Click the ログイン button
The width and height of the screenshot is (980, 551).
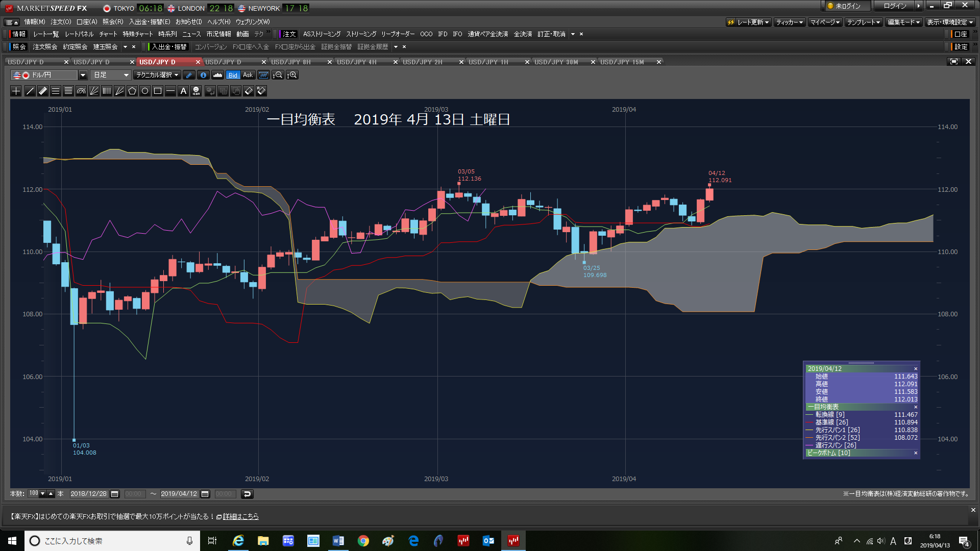895,6
